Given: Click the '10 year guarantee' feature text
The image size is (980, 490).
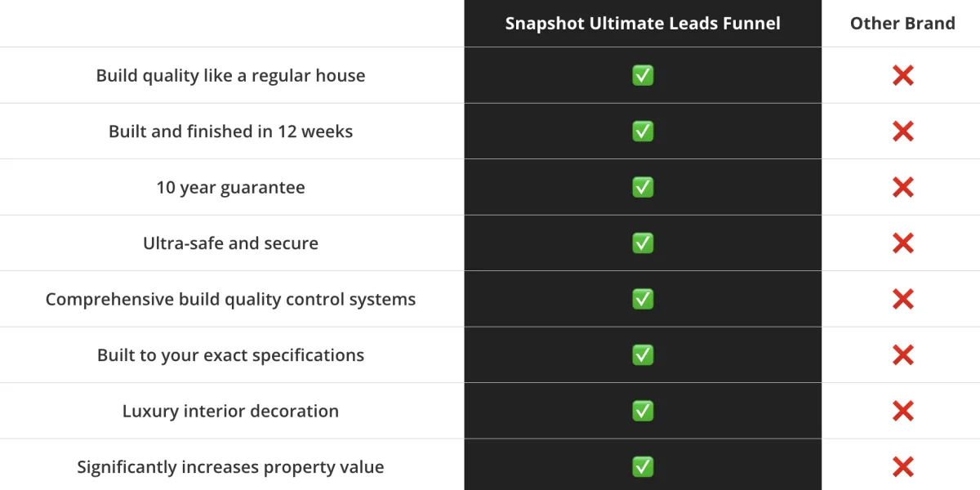Looking at the screenshot, I should point(230,188).
